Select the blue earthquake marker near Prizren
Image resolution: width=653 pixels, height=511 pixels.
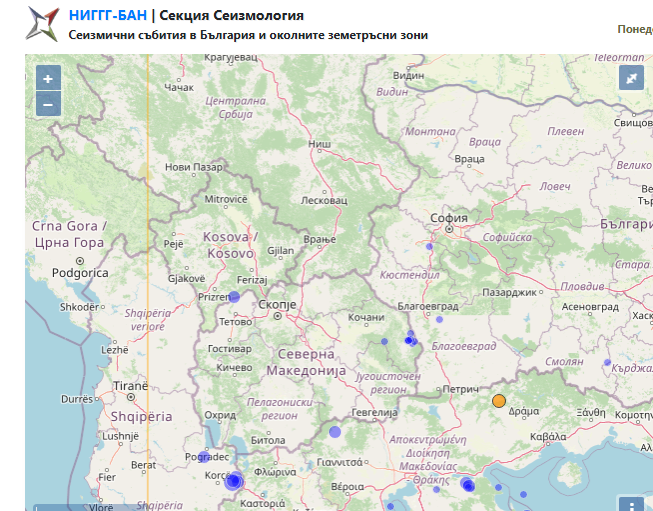point(234,297)
